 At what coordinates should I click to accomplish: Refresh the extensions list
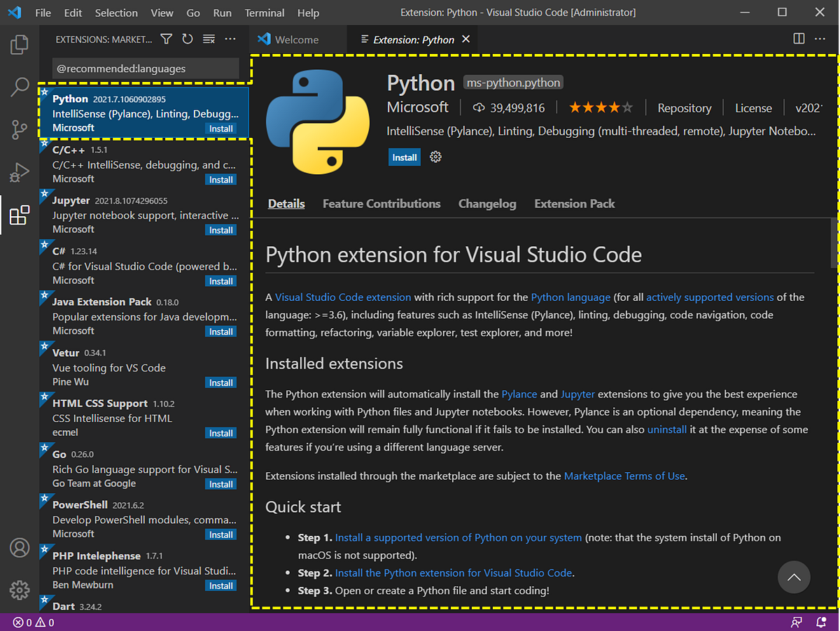pyautogui.click(x=187, y=39)
